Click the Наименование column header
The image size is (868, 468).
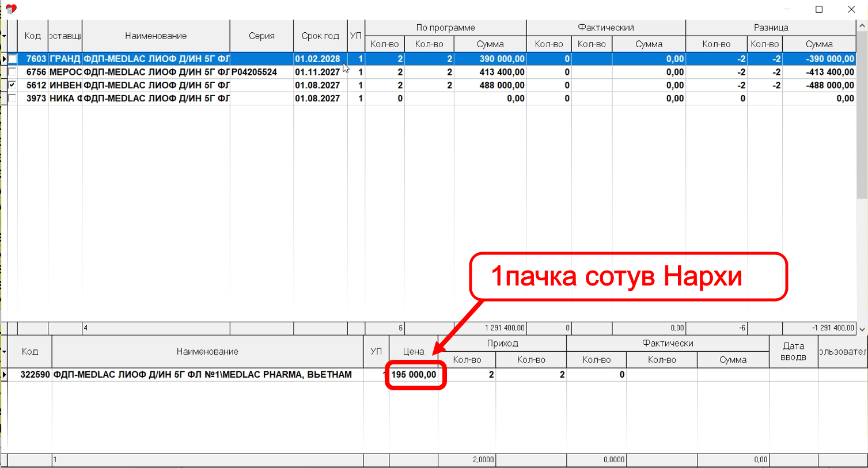(x=156, y=35)
